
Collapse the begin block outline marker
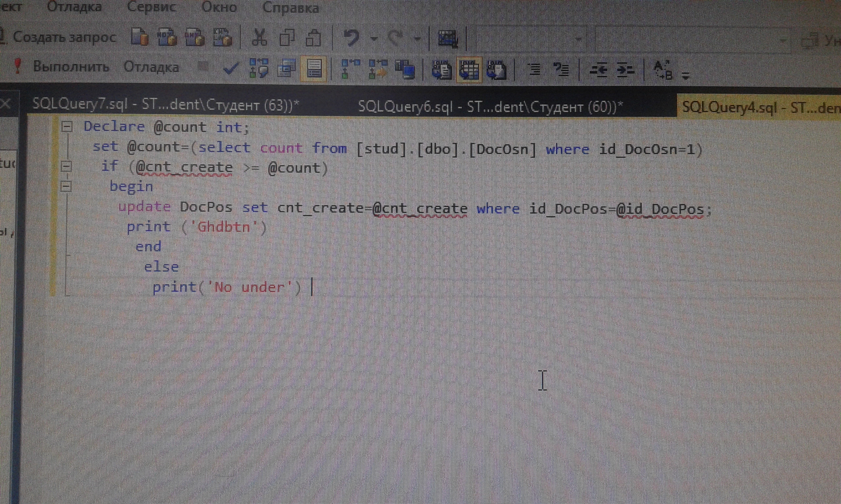(x=66, y=186)
